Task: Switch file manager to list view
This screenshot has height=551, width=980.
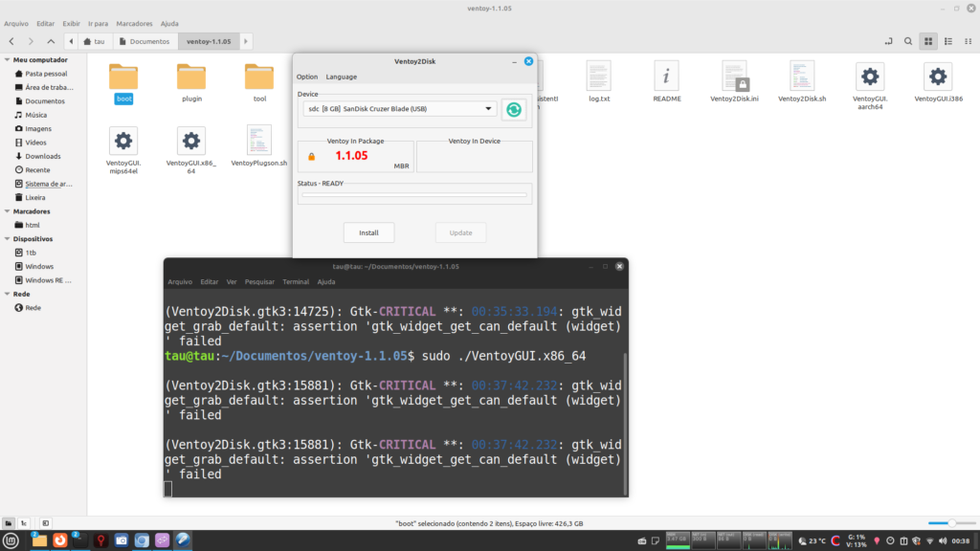Action: pyautogui.click(x=947, y=41)
